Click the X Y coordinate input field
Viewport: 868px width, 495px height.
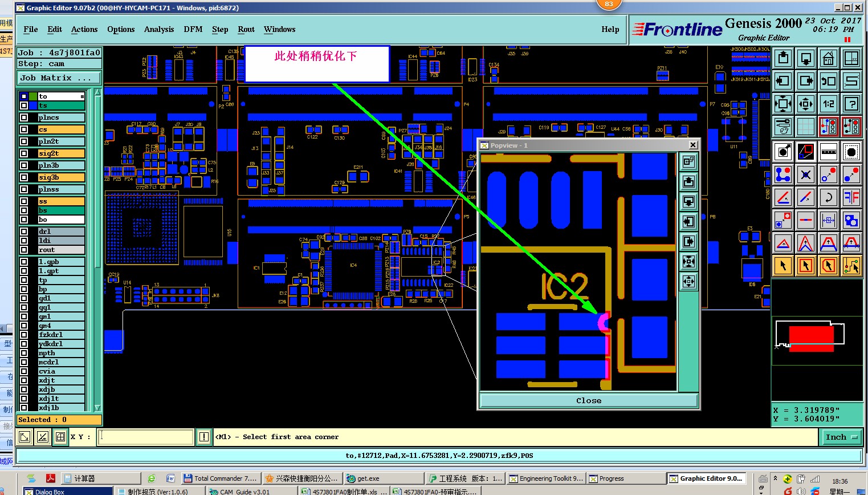click(146, 437)
